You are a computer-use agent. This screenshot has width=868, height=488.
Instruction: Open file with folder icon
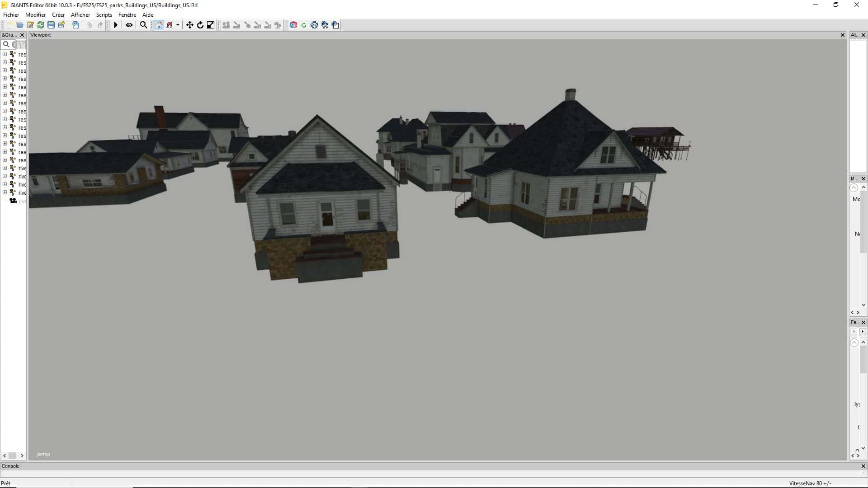(x=20, y=25)
